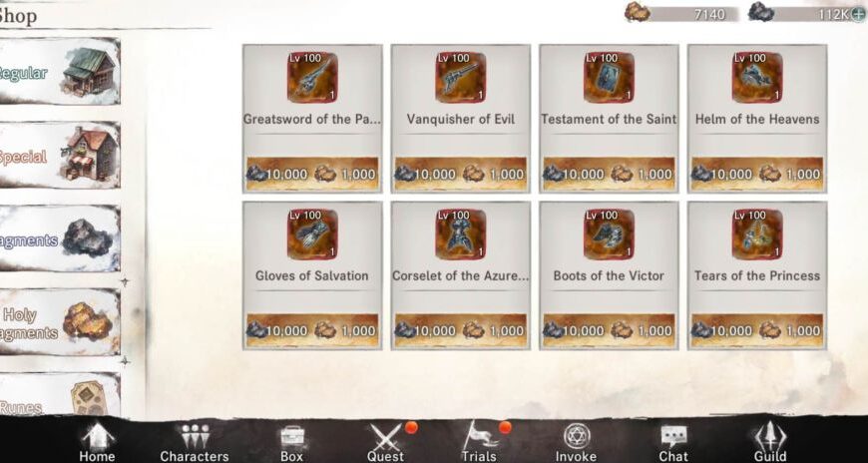Select the Testament of the Saint item

tap(609, 119)
